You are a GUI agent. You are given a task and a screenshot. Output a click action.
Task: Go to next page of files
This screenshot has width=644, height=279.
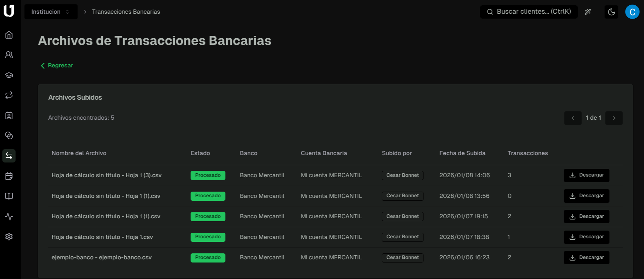pos(614,118)
